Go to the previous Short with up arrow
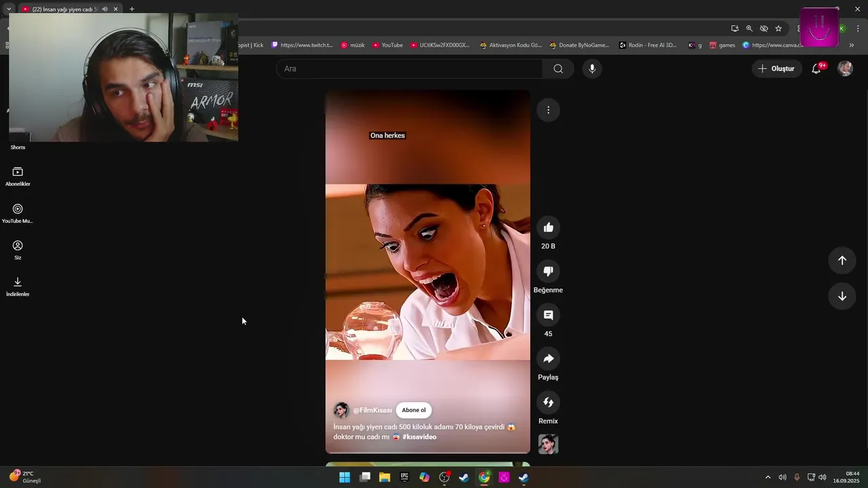Viewport: 868px width, 488px height. point(842,260)
